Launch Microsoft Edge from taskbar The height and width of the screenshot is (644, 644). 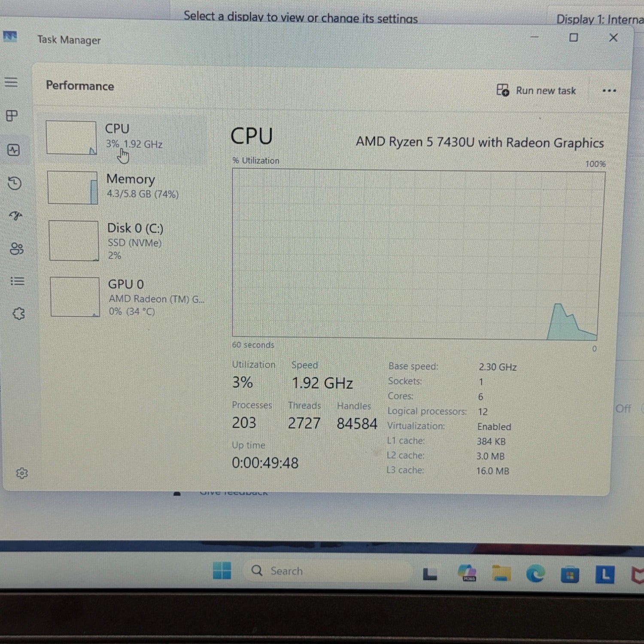tap(535, 574)
